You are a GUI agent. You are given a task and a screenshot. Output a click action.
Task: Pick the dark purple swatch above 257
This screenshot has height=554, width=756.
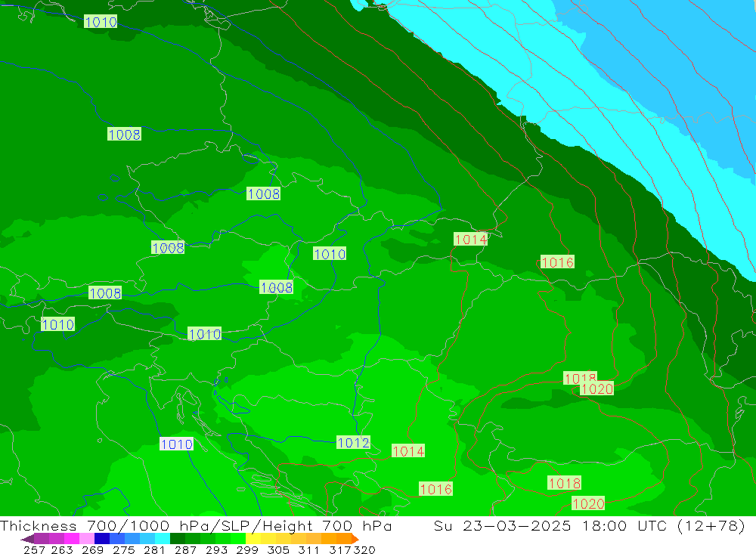42,539
